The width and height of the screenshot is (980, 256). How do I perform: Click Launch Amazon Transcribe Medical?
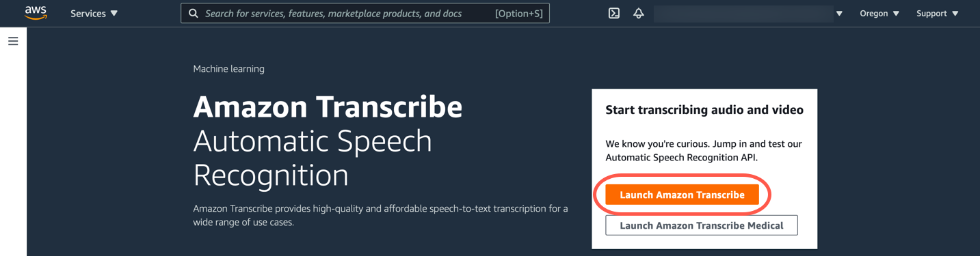(702, 225)
